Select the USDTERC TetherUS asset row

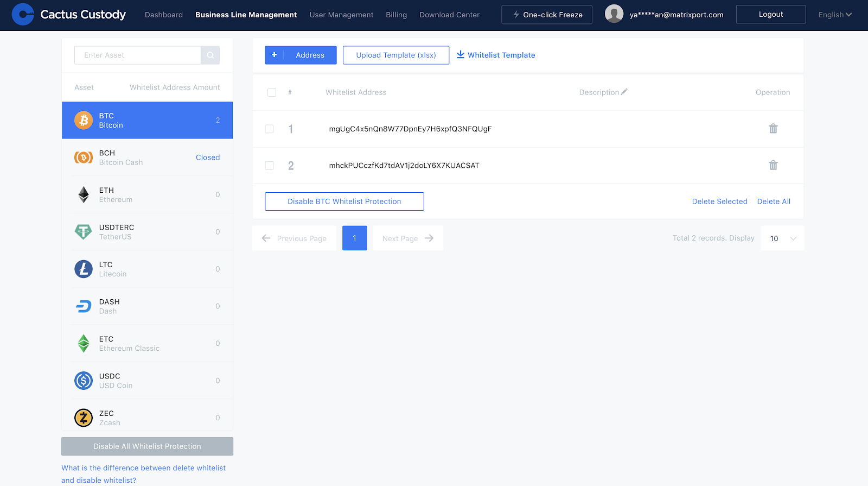tap(147, 232)
